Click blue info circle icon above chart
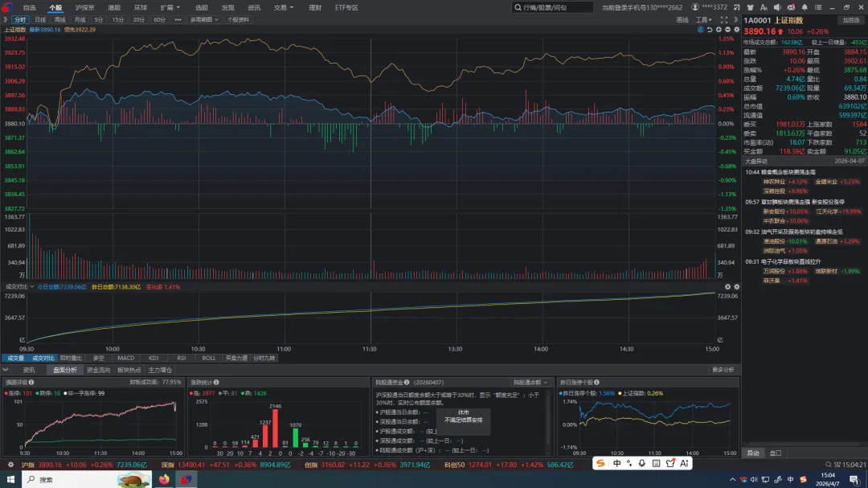 pos(701,30)
